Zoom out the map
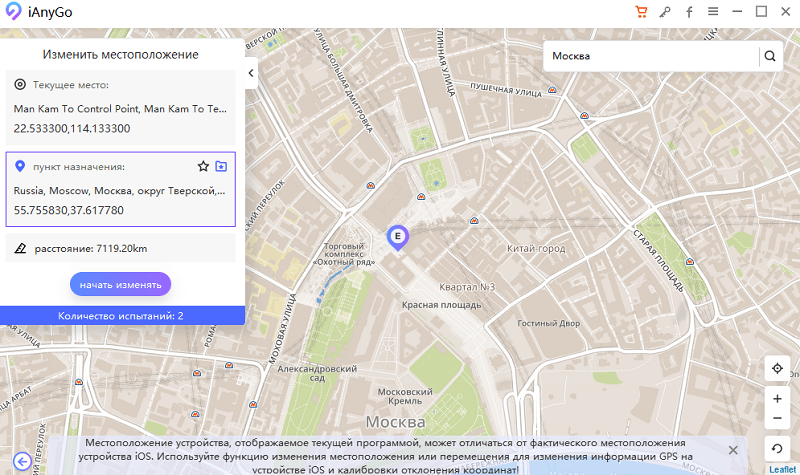The width and height of the screenshot is (800, 475). (x=777, y=419)
